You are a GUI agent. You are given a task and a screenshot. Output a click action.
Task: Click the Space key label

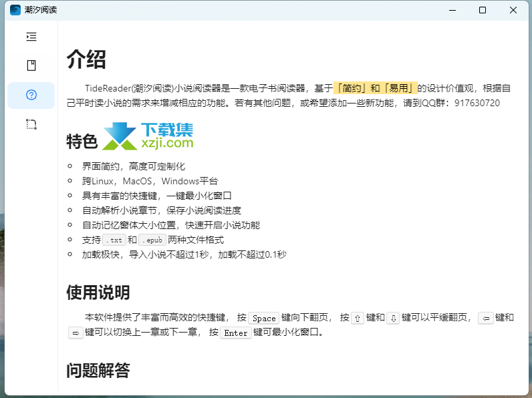[264, 319]
